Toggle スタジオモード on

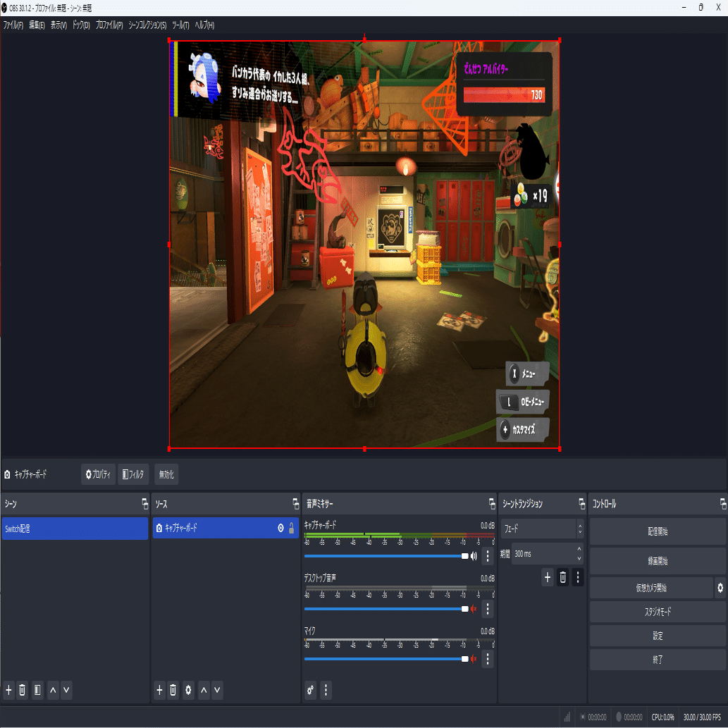click(x=658, y=612)
